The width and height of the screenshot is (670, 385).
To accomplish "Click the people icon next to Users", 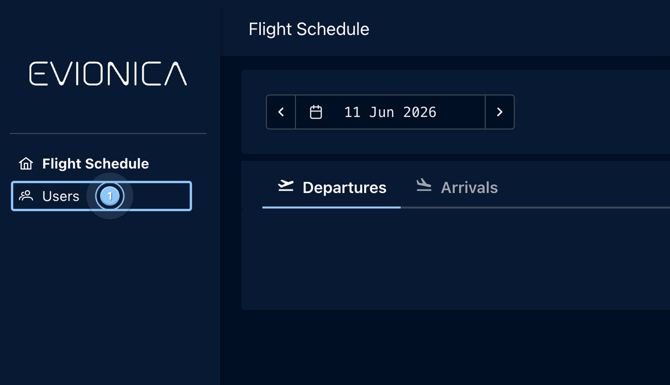I will click(x=26, y=196).
